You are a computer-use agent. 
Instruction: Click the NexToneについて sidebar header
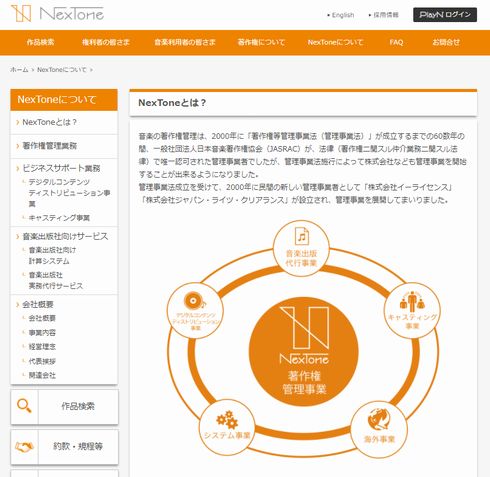coord(64,100)
